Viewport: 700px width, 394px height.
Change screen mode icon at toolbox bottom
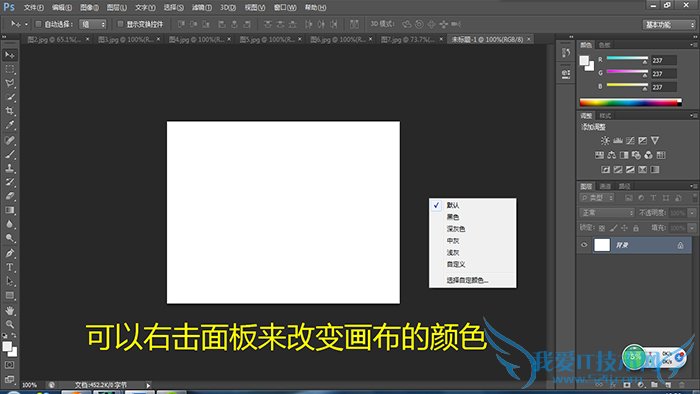tap(10, 379)
